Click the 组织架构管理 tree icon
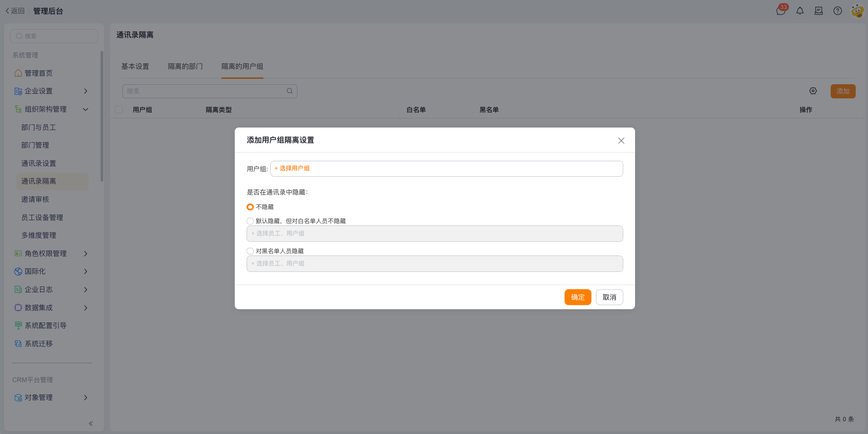Viewport: 868px width, 434px height. coord(18,109)
